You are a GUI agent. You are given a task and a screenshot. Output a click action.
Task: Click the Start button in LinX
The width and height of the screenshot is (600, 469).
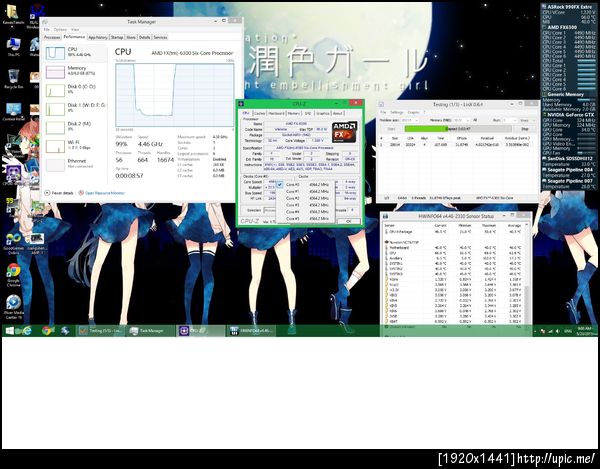click(391, 129)
